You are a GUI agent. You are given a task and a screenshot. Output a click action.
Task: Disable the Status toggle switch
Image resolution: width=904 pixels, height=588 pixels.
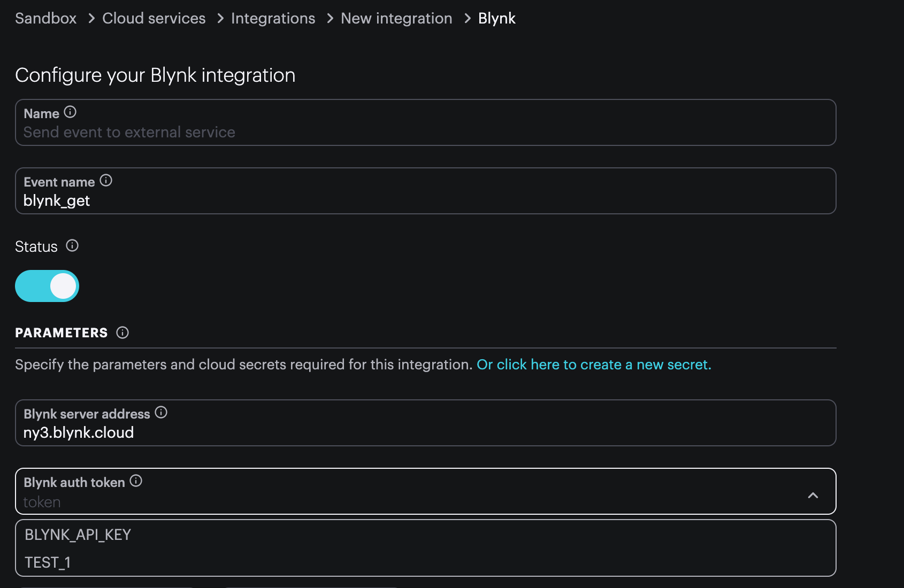[x=47, y=286]
